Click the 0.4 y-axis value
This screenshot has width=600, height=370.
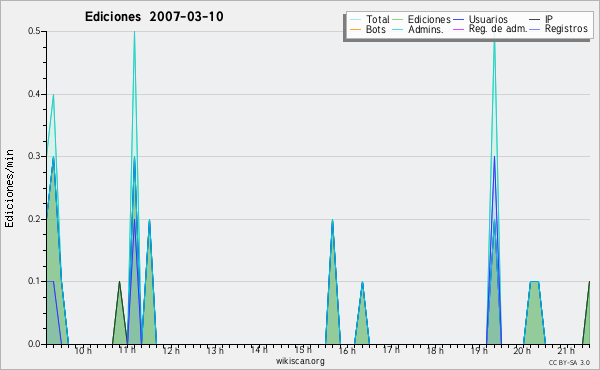pos(34,94)
